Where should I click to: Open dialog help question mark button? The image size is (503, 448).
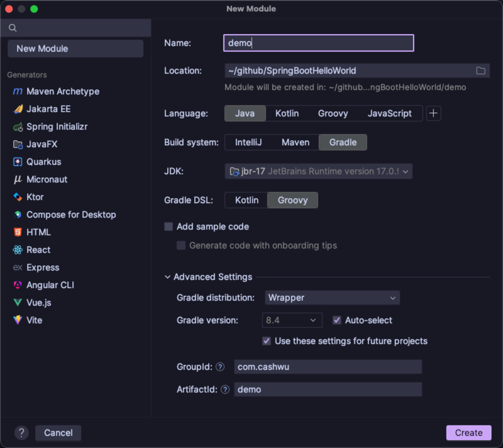[21, 433]
